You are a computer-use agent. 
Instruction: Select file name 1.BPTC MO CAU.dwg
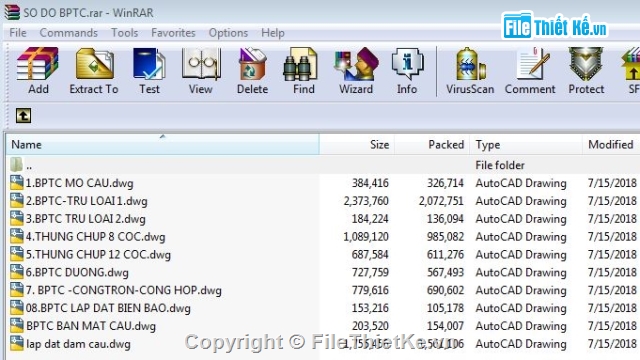click(x=80, y=183)
